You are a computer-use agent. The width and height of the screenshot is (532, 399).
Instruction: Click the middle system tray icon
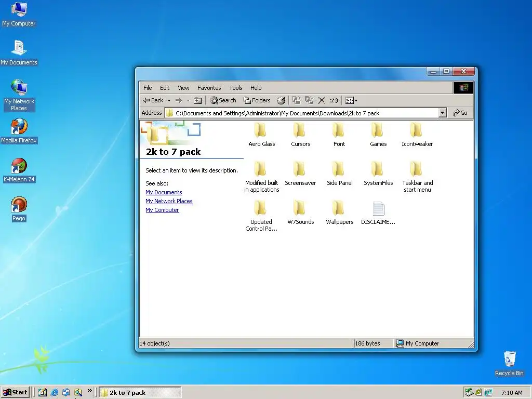pyautogui.click(x=478, y=393)
